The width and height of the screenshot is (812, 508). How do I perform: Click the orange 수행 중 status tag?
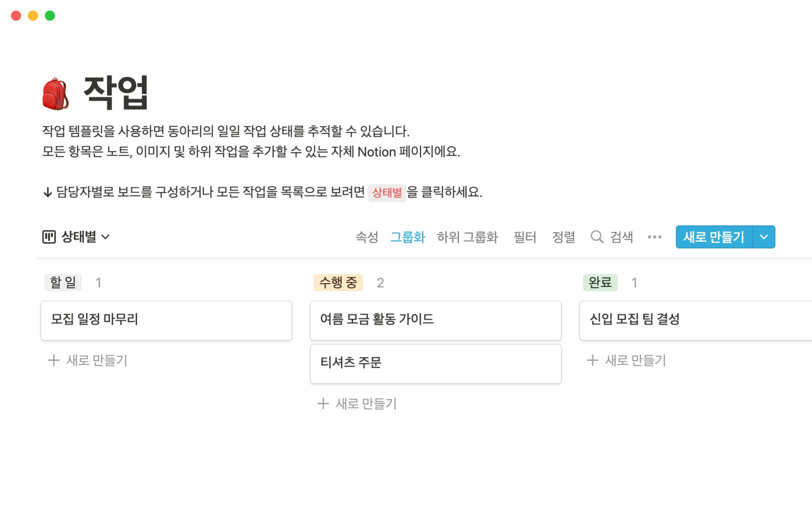click(x=338, y=282)
